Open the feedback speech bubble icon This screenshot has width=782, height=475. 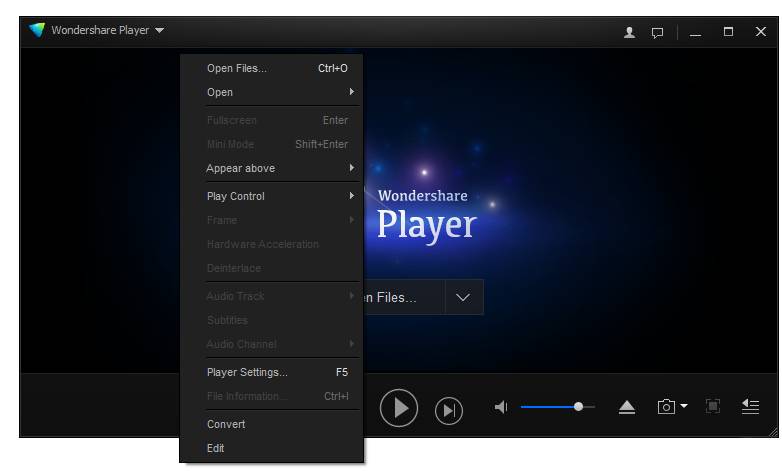657,33
